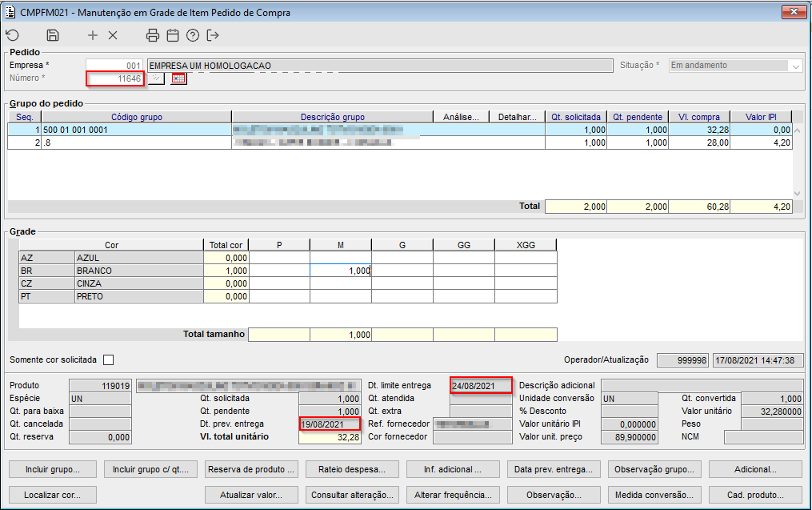The height and width of the screenshot is (510, 812).
Task: Click the exit door icon
Action: 213,35
